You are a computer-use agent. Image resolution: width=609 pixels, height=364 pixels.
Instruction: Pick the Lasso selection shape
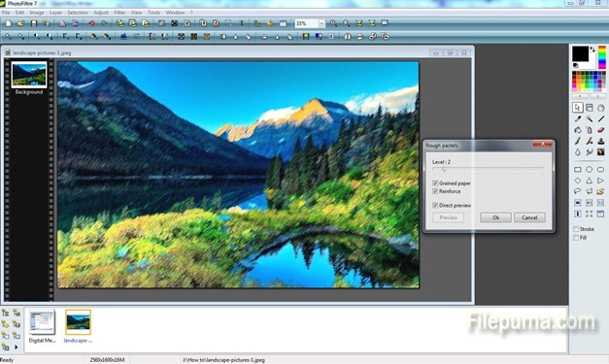click(x=578, y=191)
